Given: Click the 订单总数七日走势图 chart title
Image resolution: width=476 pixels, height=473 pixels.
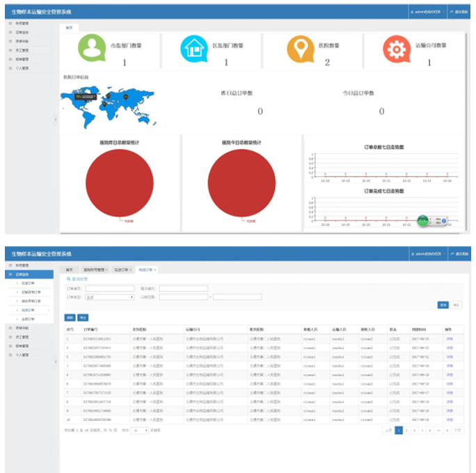Looking at the screenshot, I should (384, 147).
